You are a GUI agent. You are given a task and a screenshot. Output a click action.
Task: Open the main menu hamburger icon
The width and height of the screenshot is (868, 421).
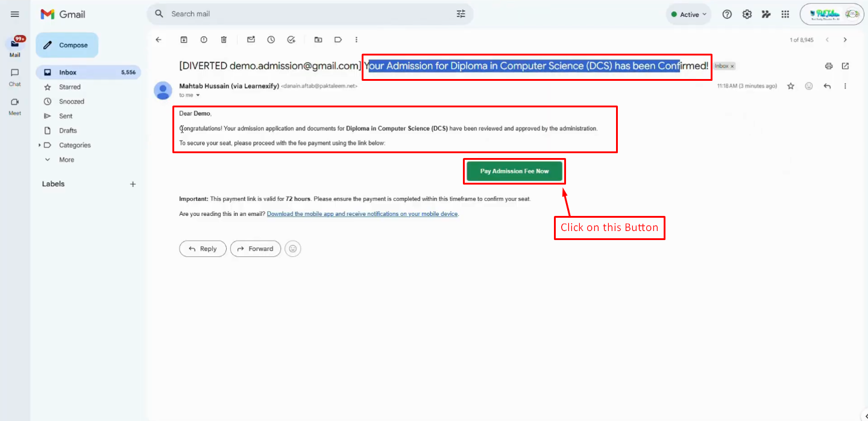click(x=15, y=14)
